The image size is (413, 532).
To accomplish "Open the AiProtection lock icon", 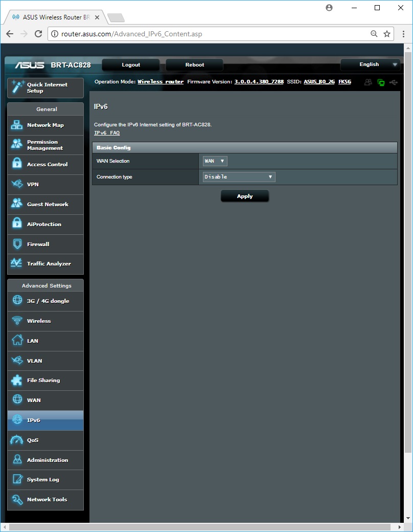I will pos(17,224).
